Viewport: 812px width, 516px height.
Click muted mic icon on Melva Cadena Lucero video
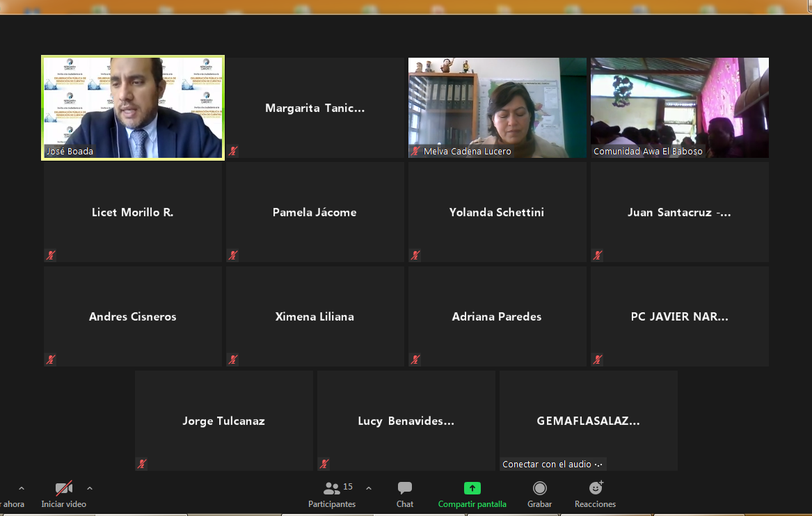pyautogui.click(x=415, y=151)
